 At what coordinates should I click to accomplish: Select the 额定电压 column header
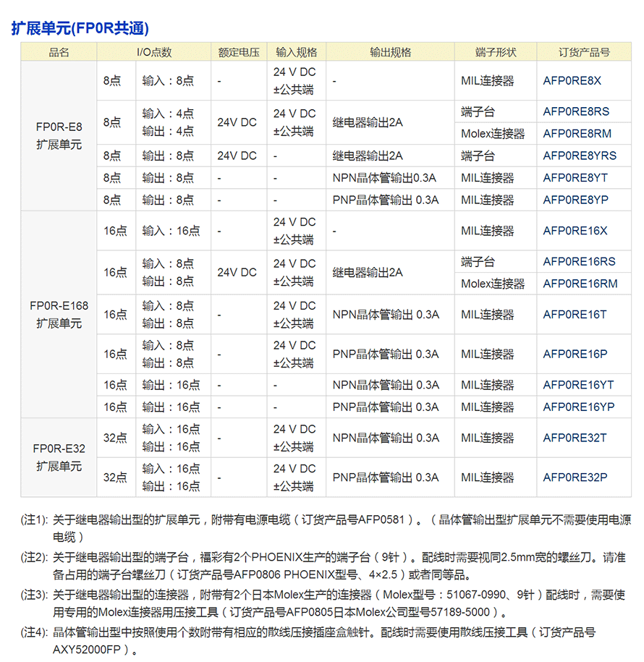[239, 52]
